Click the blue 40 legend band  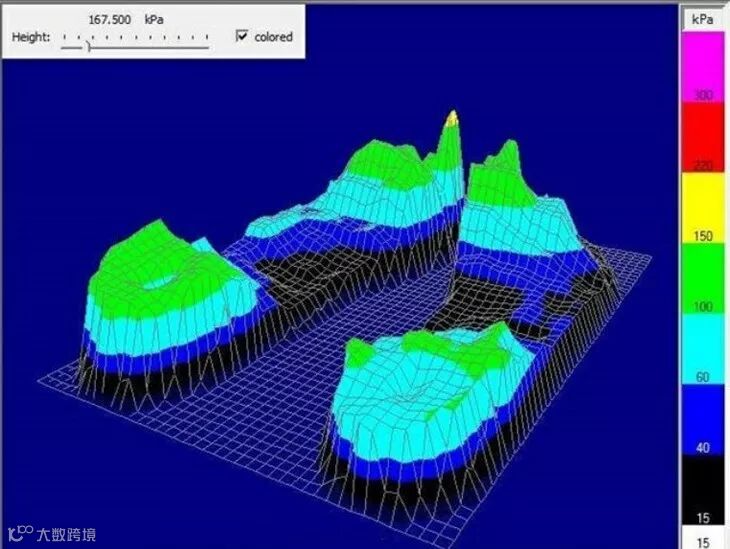[703, 420]
